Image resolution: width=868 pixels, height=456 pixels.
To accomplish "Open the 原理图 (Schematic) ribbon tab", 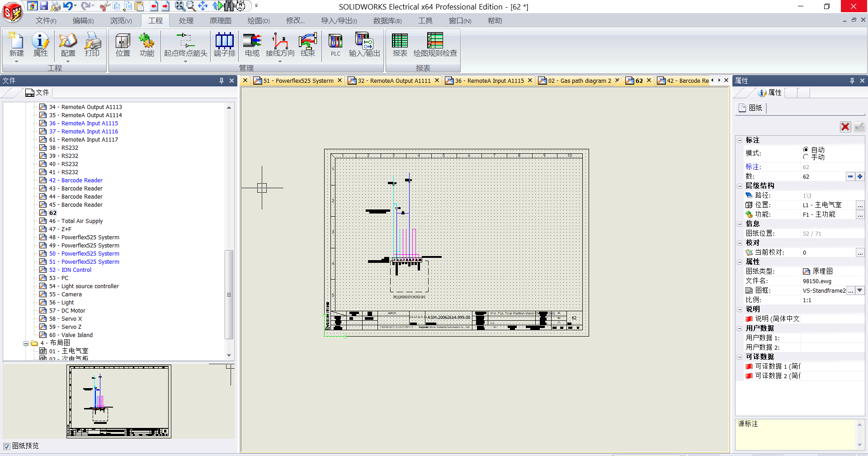I will click(x=221, y=21).
